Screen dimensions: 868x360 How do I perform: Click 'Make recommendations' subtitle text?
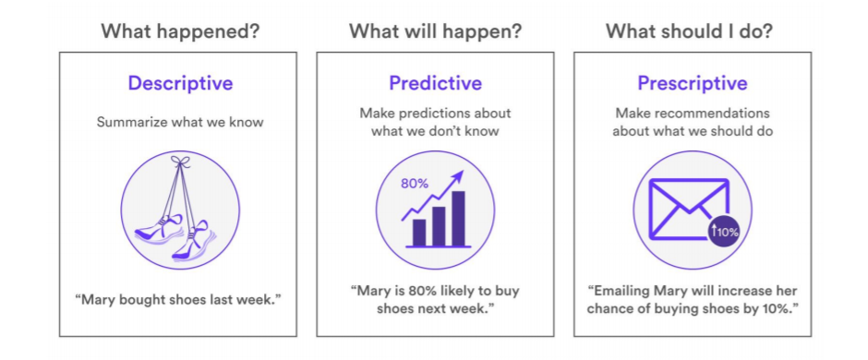coord(693,113)
